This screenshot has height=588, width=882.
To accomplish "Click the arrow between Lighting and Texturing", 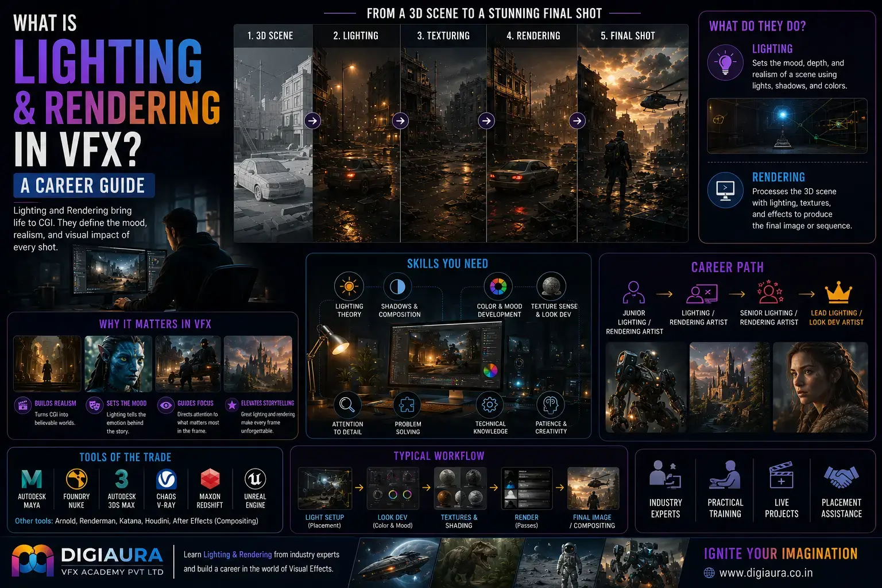I will click(x=400, y=121).
